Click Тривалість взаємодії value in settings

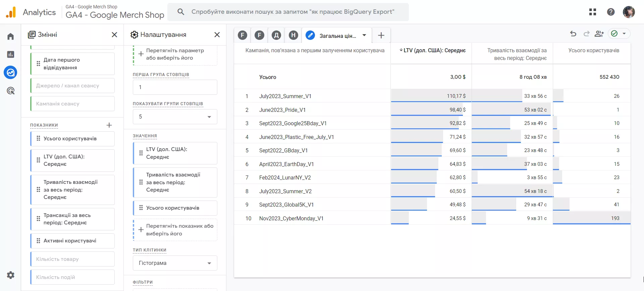(x=175, y=183)
